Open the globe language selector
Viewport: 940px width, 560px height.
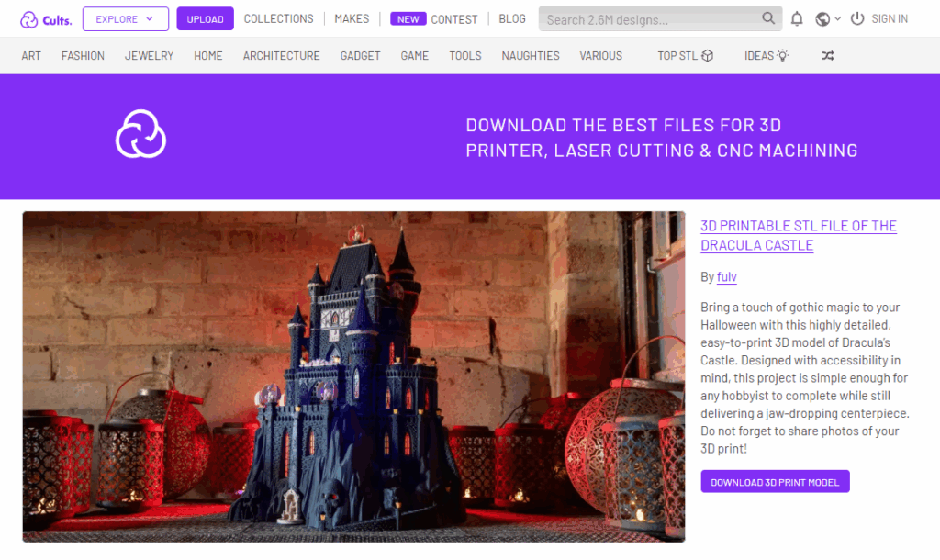[x=827, y=19]
